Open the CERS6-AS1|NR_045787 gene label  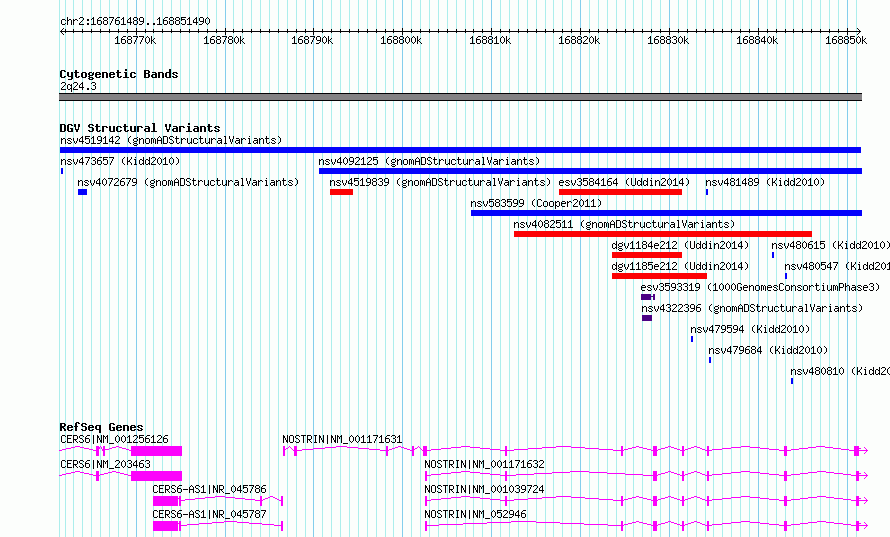(209, 514)
